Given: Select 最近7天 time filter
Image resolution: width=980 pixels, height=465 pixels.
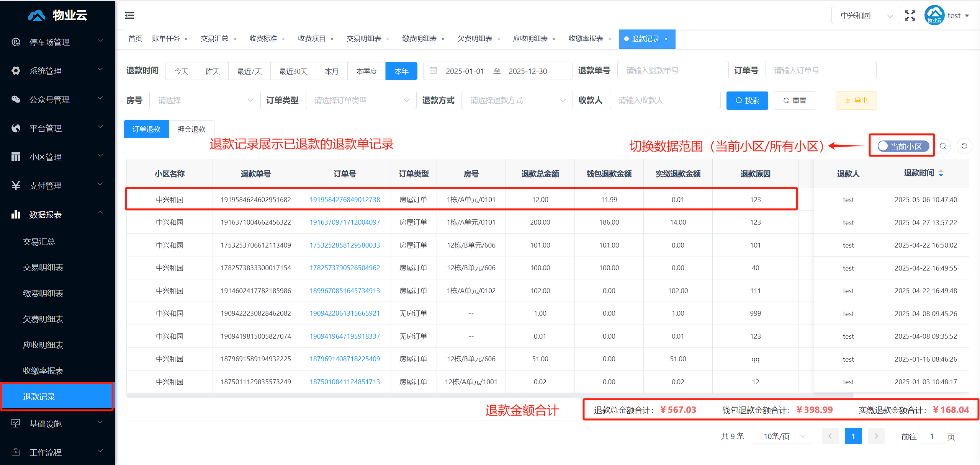Looking at the screenshot, I should [x=249, y=71].
